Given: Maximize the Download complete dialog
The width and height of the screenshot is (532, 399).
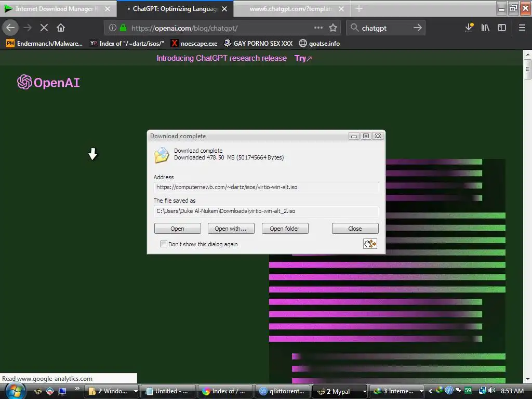Looking at the screenshot, I should point(366,136).
